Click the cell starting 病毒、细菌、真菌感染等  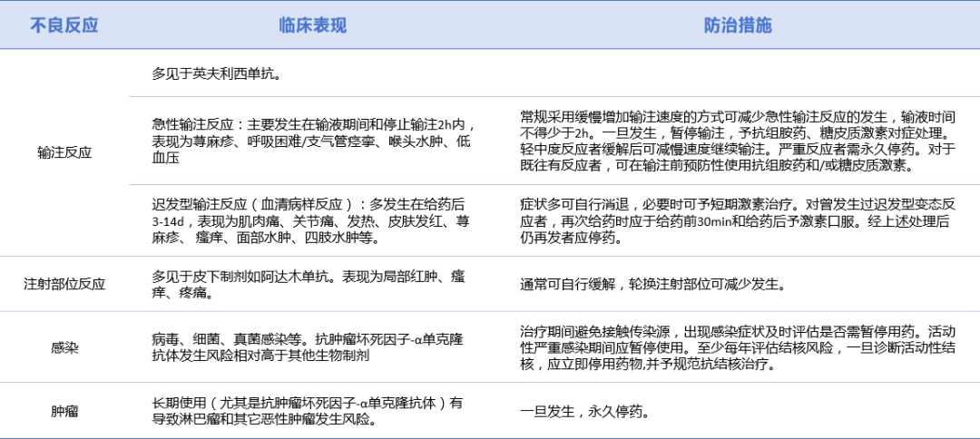(308, 347)
